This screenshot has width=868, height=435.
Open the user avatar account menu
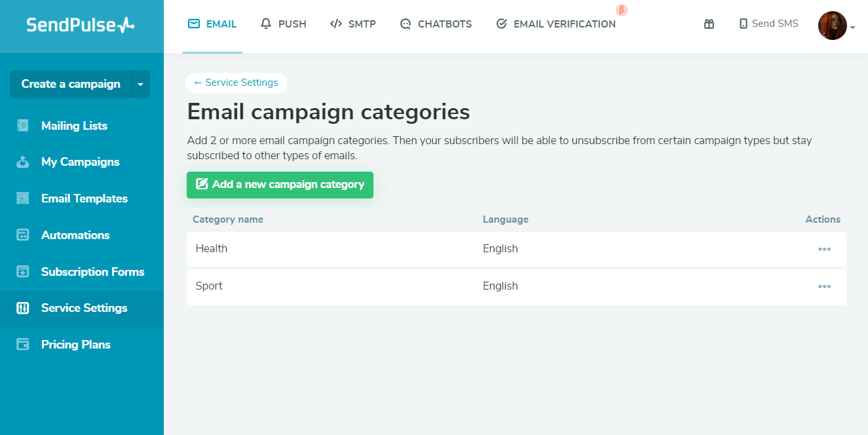point(833,26)
